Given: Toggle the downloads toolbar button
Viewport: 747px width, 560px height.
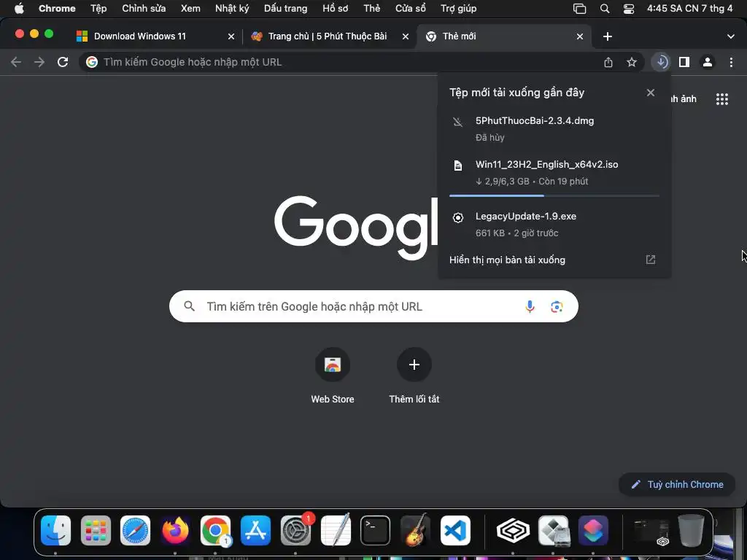Looking at the screenshot, I should [661, 62].
